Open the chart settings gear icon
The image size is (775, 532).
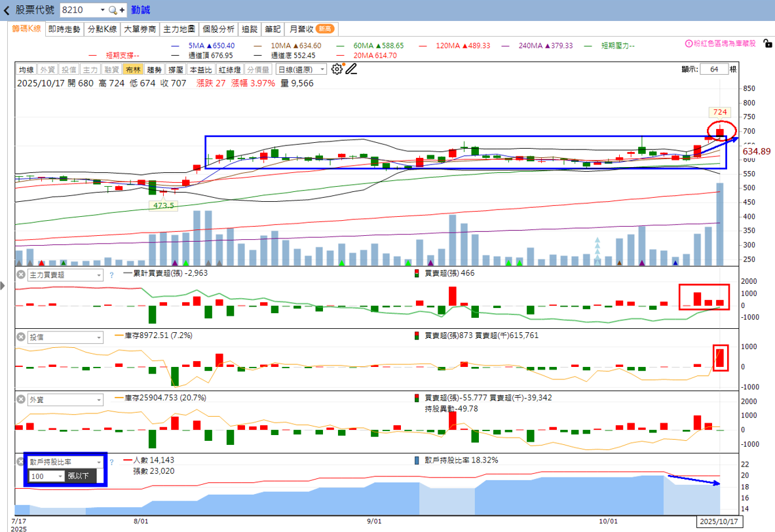337,69
